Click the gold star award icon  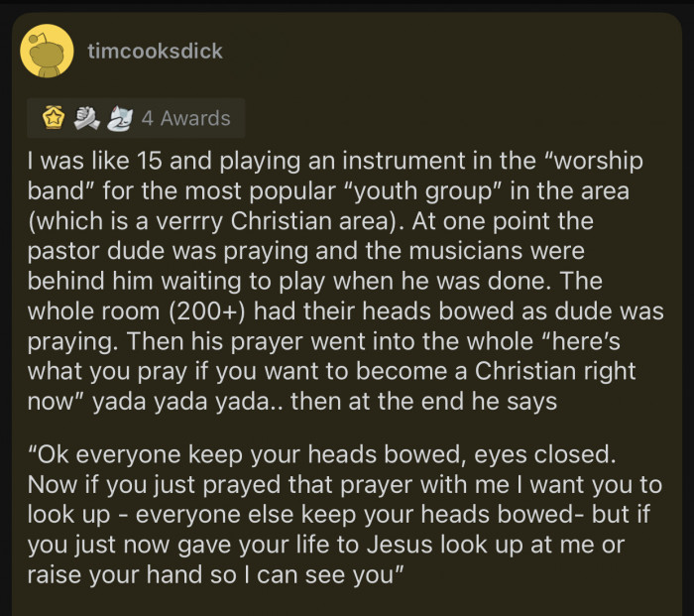[x=53, y=118]
